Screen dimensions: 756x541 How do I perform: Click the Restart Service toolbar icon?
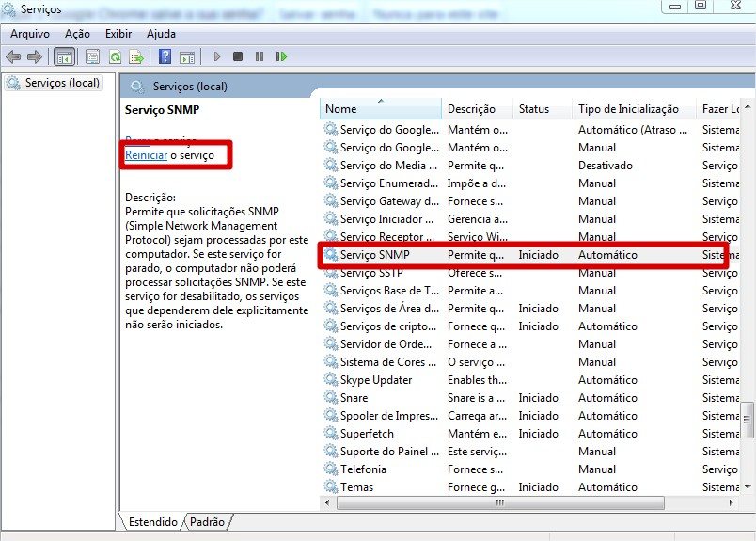click(x=281, y=56)
